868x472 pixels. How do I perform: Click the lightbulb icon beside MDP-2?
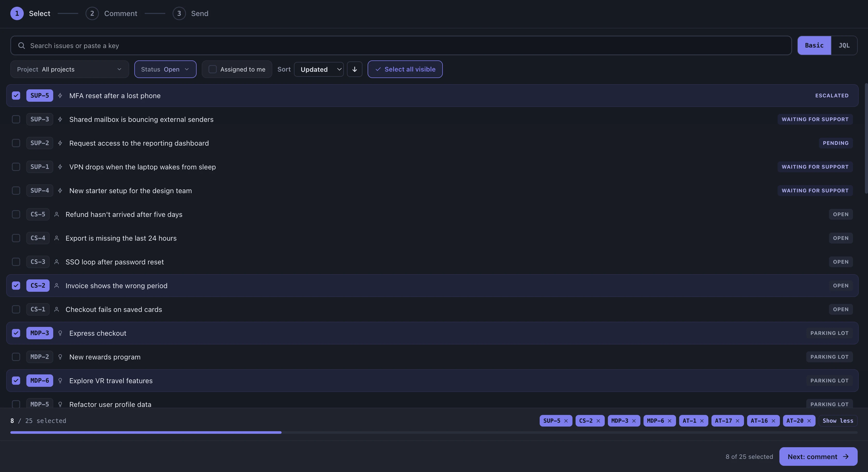[x=60, y=357]
